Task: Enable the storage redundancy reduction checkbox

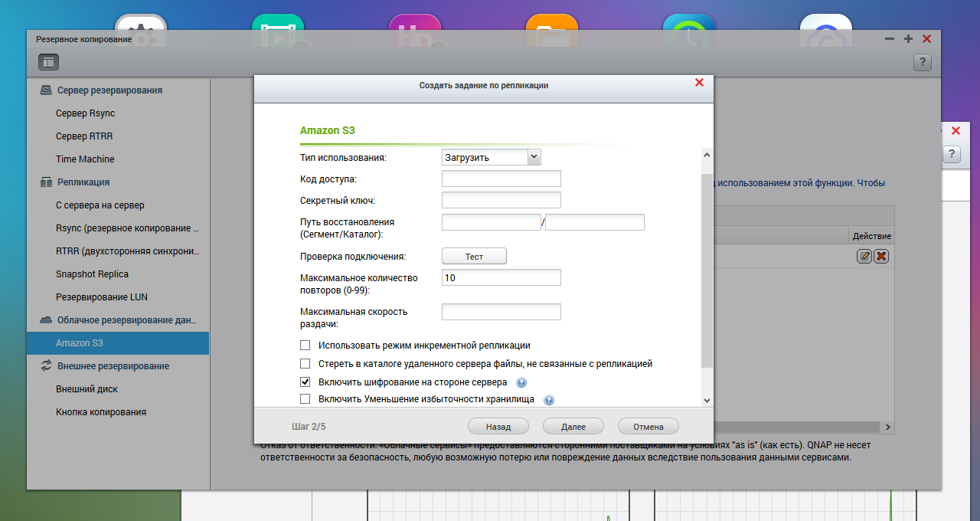Action: point(305,399)
